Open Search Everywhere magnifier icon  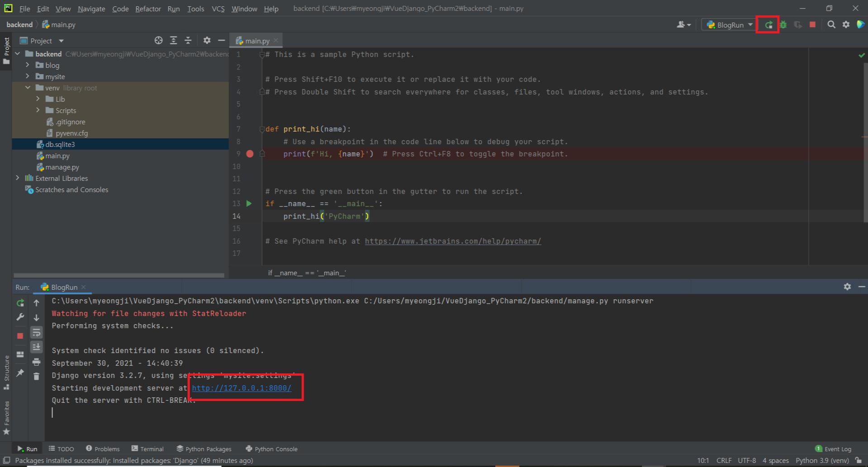coord(831,25)
